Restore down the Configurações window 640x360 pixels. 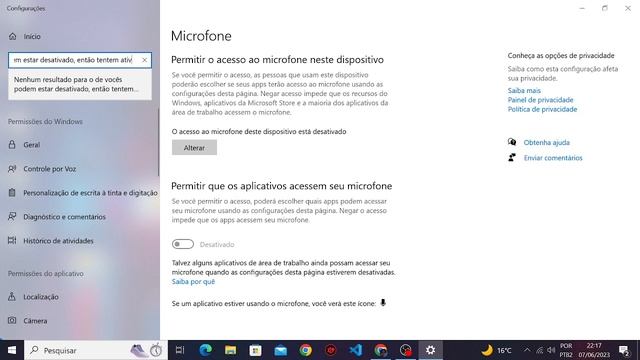[x=605, y=8]
